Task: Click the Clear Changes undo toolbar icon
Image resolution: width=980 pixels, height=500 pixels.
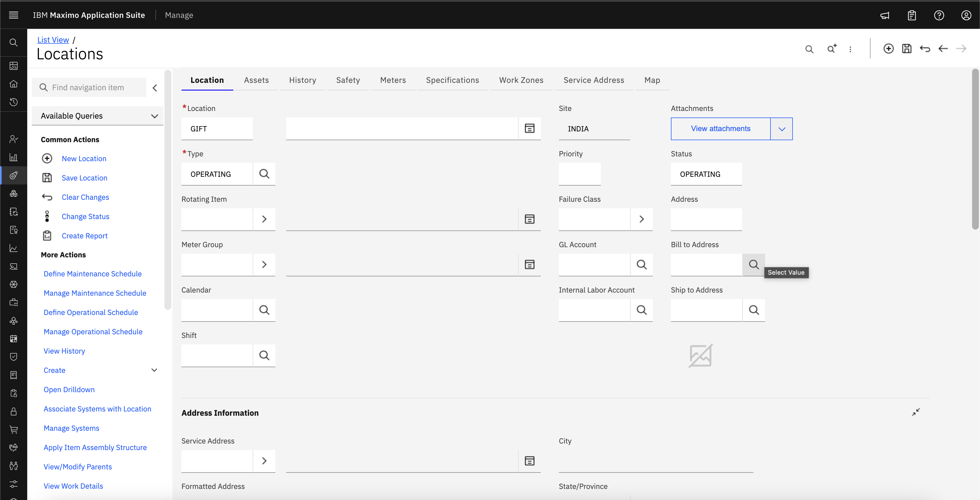Action: pos(925,48)
